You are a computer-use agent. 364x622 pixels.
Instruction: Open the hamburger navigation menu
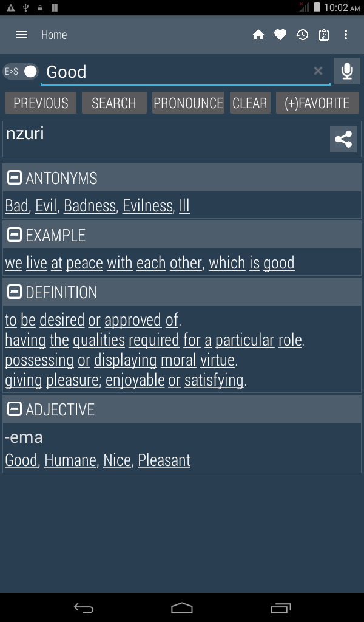[x=22, y=35]
